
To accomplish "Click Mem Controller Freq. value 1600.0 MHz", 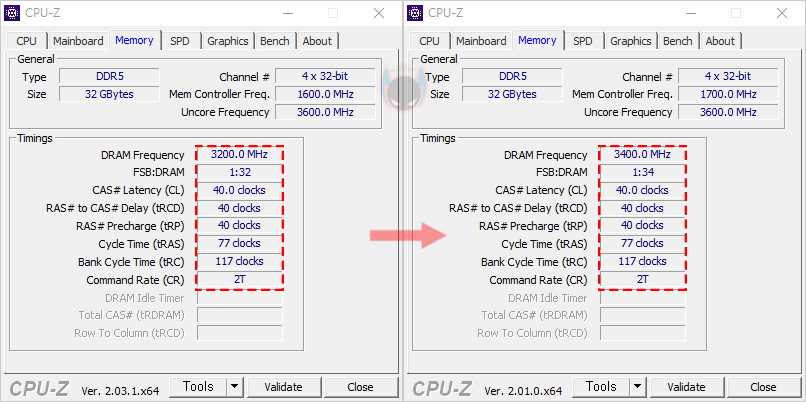I will (325, 94).
